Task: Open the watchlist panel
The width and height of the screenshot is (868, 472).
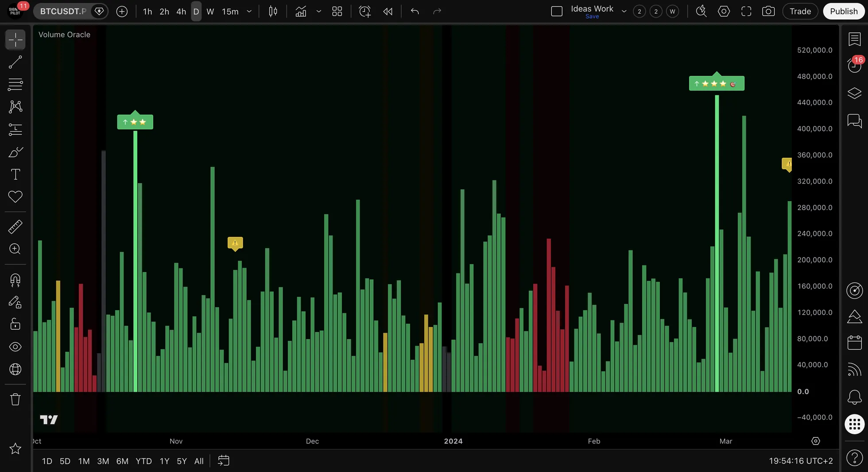Action: pos(854,39)
